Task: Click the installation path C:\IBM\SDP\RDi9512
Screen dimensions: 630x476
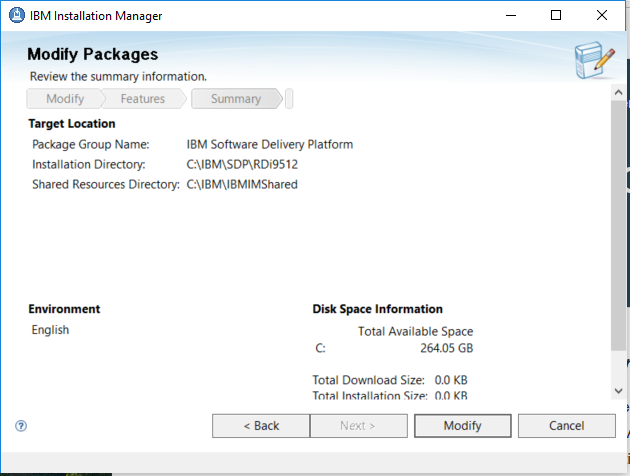Action: coord(242,165)
